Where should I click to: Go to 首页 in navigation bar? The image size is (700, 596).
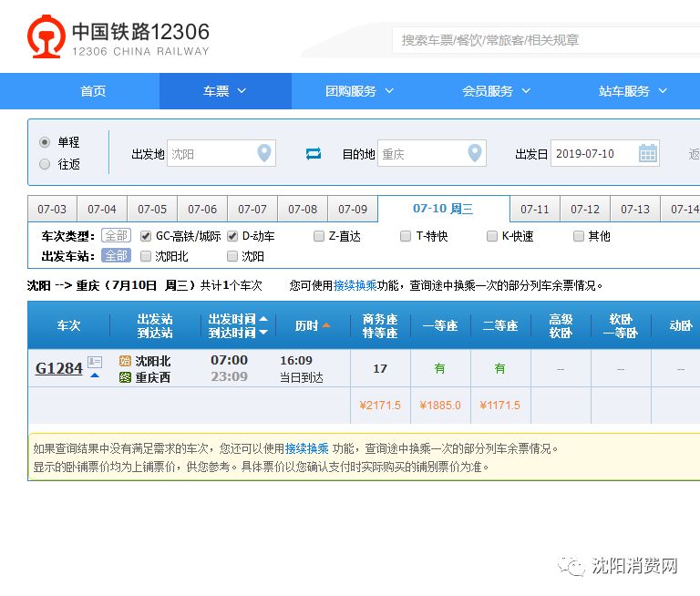pos(93,91)
